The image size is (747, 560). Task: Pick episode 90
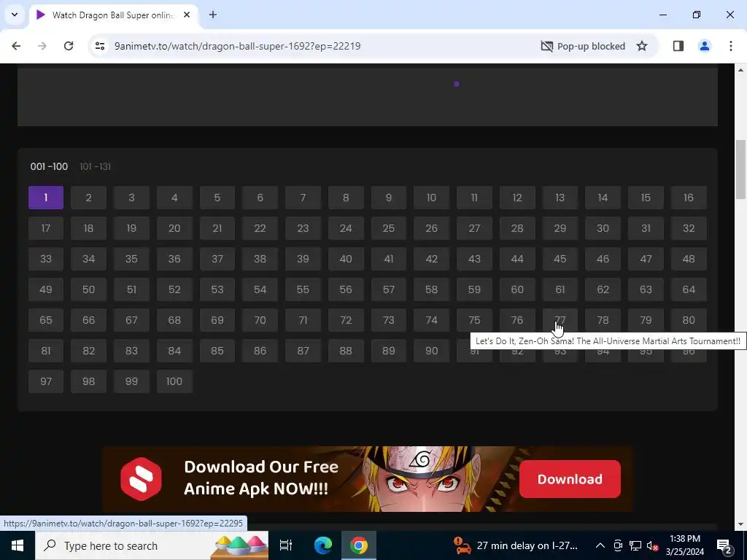coord(431,351)
